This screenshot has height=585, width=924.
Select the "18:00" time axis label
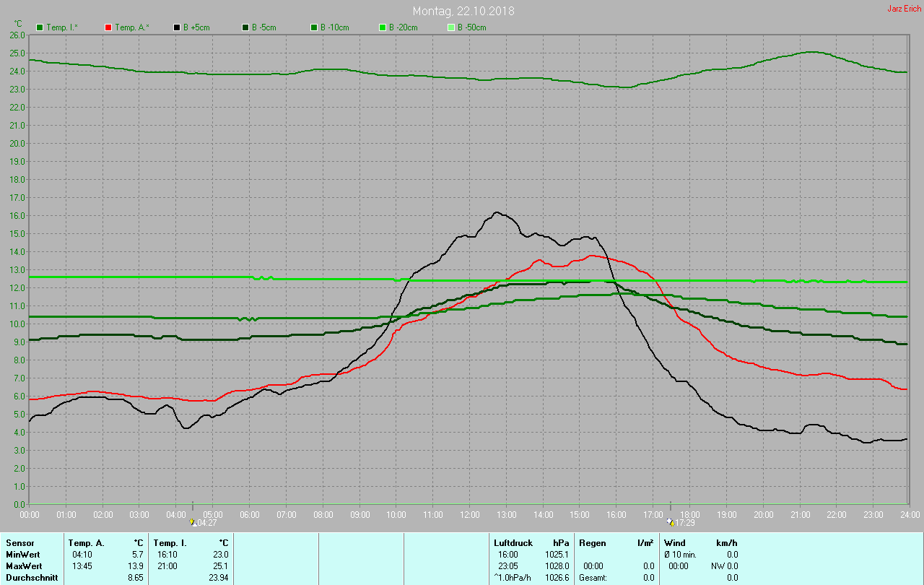689,514
